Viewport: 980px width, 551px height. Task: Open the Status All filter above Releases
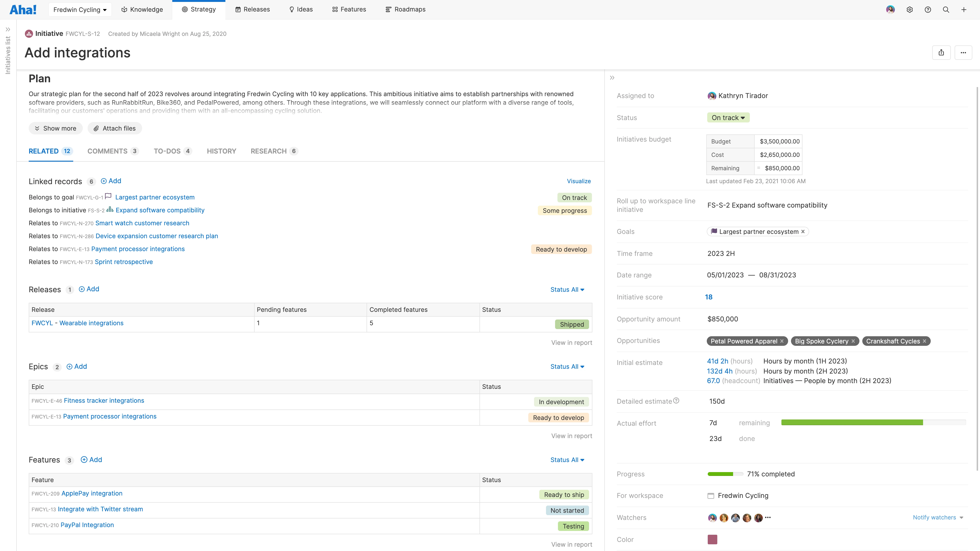[x=567, y=289]
